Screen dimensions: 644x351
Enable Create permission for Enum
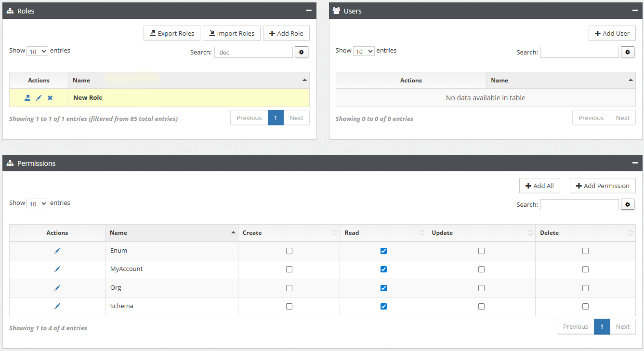289,251
